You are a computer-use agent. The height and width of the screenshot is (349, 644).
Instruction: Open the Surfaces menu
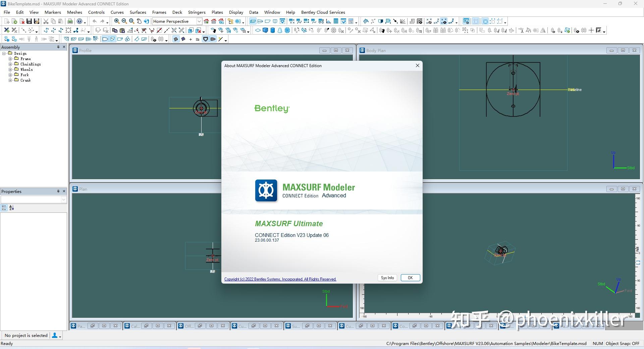[x=138, y=12]
